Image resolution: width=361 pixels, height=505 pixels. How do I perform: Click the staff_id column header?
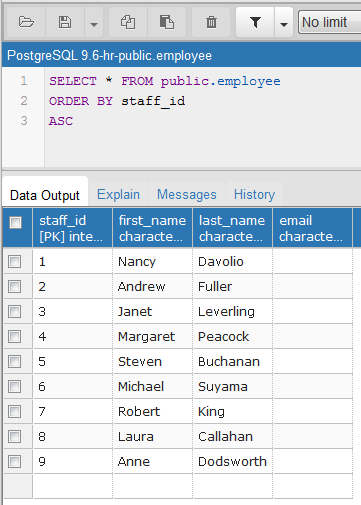click(x=72, y=228)
